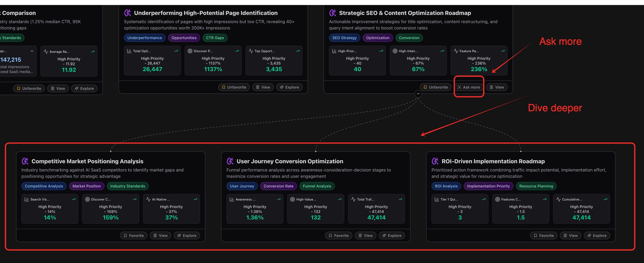This screenshot has height=263, width=644.
Task: View the Strategic SEO & Content Optimization Roadmap card
Action: 497,87
